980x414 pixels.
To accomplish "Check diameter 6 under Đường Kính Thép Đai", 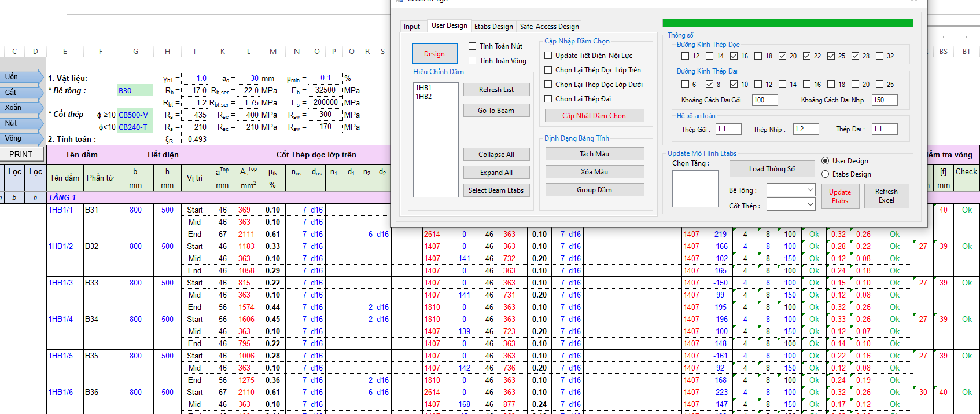I will click(x=686, y=85).
